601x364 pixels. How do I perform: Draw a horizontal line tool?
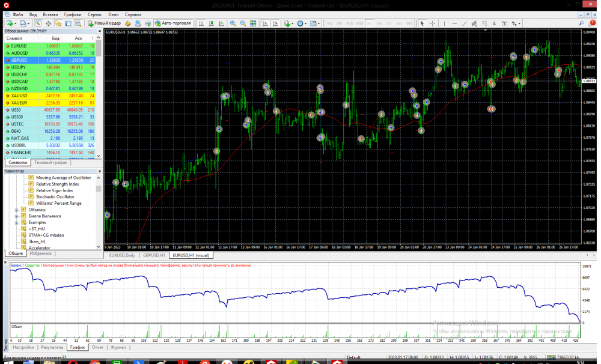click(455, 23)
